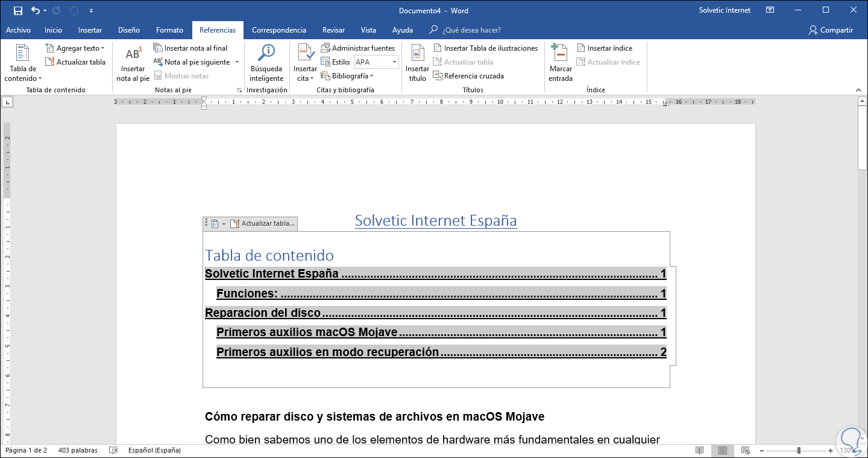
Task: Click Insertar índice
Action: pos(604,48)
